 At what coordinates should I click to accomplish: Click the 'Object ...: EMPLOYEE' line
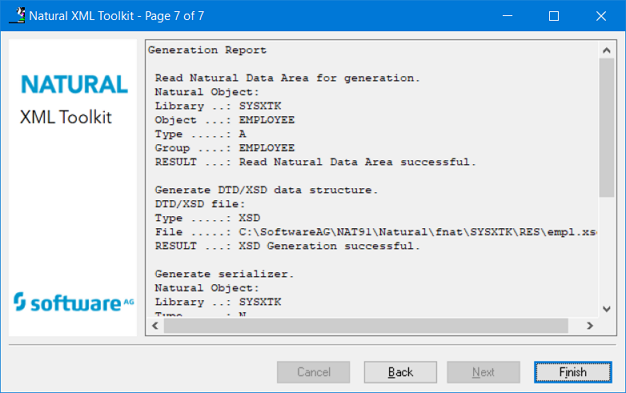point(225,120)
